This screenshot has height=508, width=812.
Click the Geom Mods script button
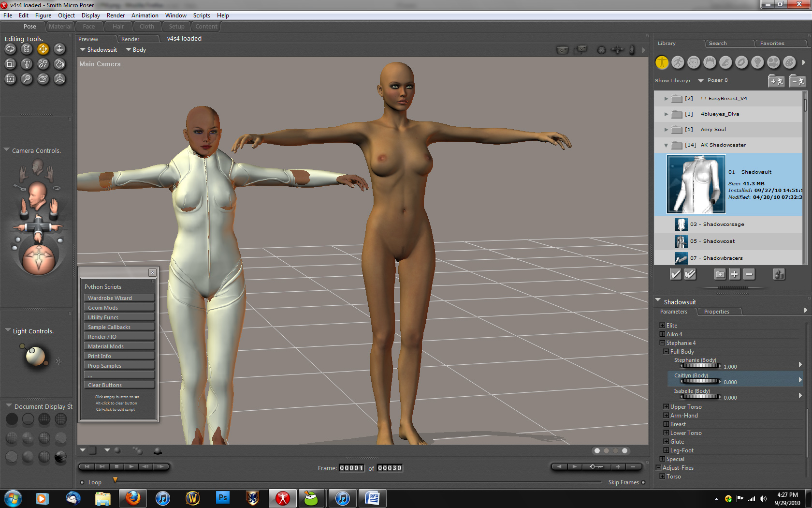119,308
